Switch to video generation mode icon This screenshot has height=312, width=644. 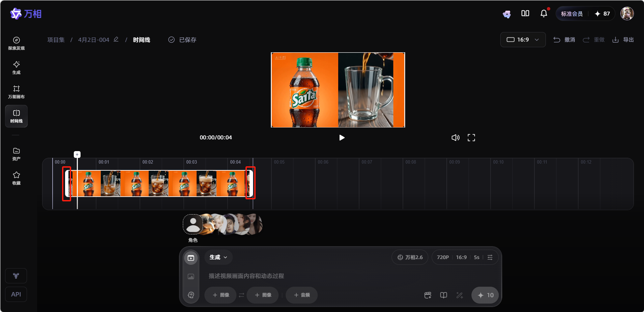point(191,258)
